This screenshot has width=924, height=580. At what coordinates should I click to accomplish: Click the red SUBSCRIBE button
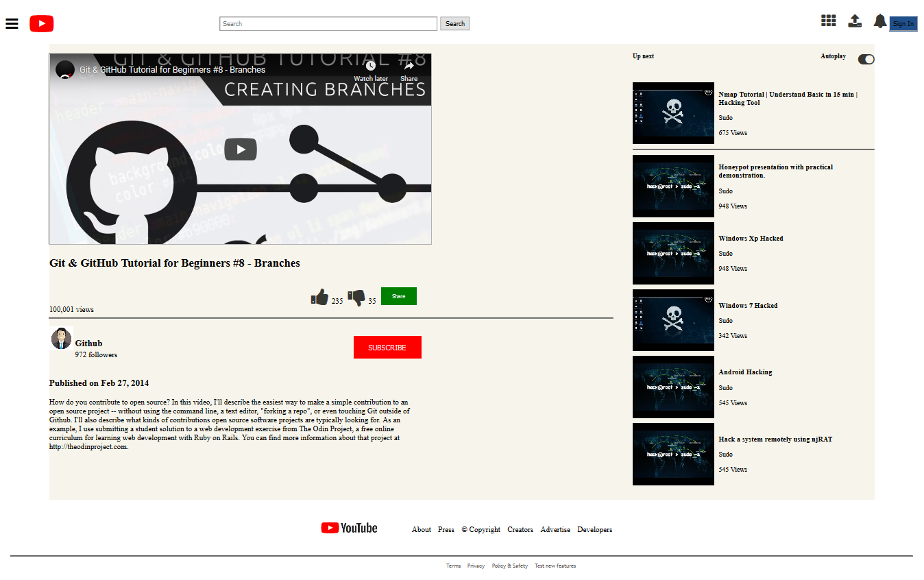[x=387, y=348]
